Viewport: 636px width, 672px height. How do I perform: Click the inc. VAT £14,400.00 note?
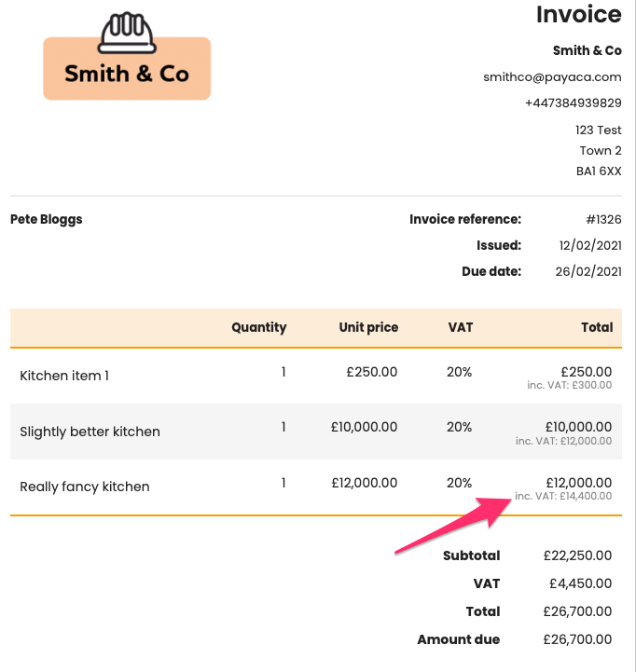tap(563, 497)
